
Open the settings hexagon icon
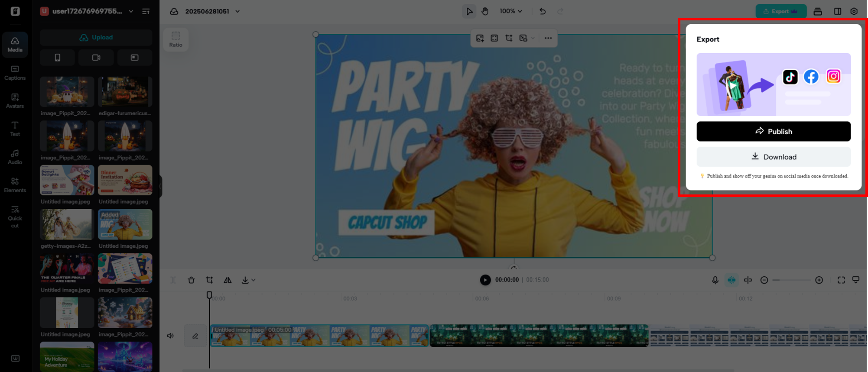point(854,12)
